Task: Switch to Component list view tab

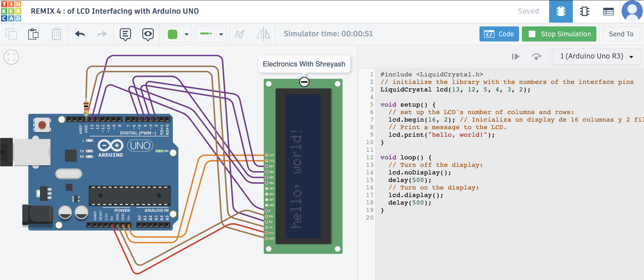Action: (608, 11)
